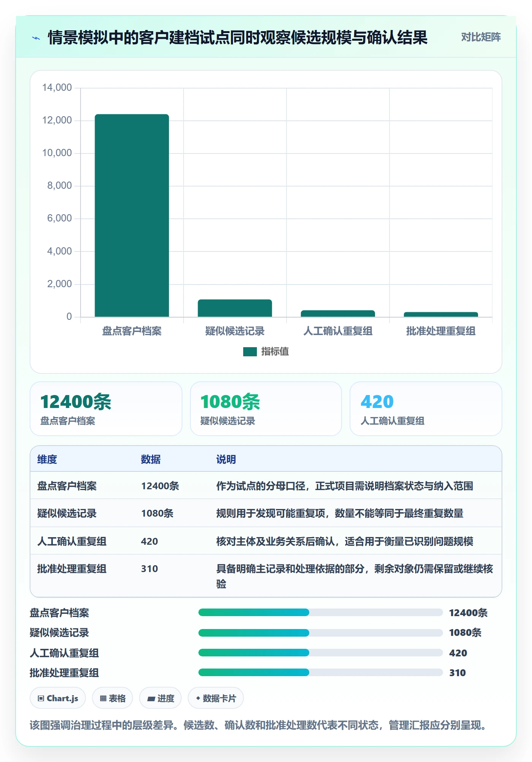This screenshot has width=532, height=762.
Task: Click the diamond icon in the 数据卡片 chip
Action: coord(198,698)
